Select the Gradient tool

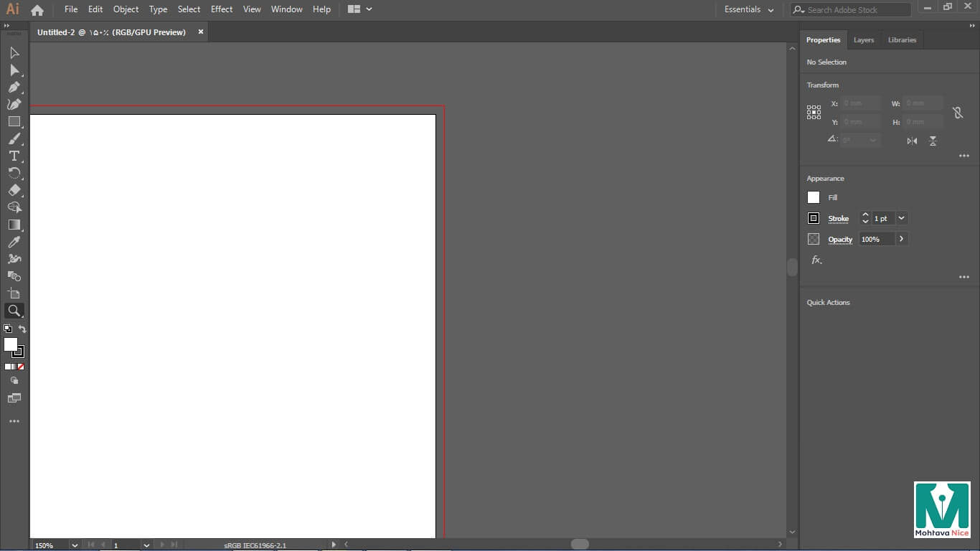(14, 225)
